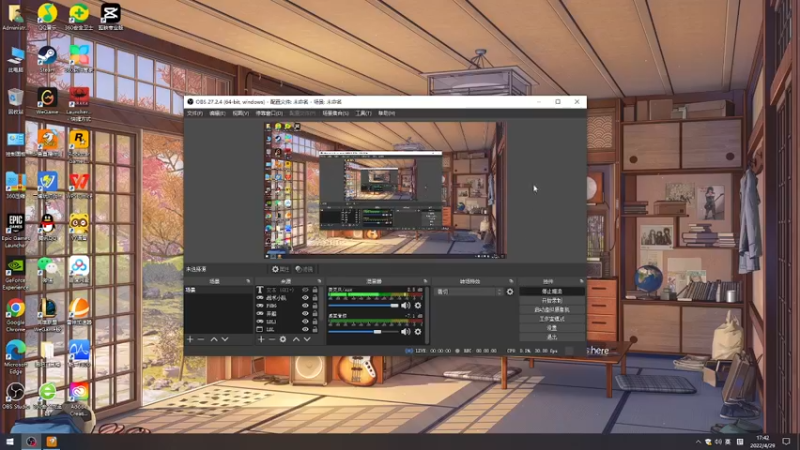Toggle lock on the LOL source
Viewport: 800px width, 450px height.
(x=315, y=330)
